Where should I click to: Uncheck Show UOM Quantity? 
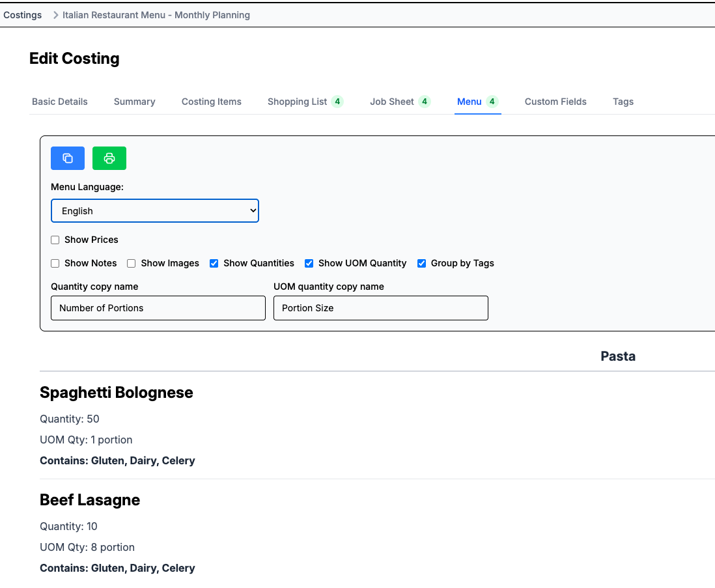(x=309, y=263)
